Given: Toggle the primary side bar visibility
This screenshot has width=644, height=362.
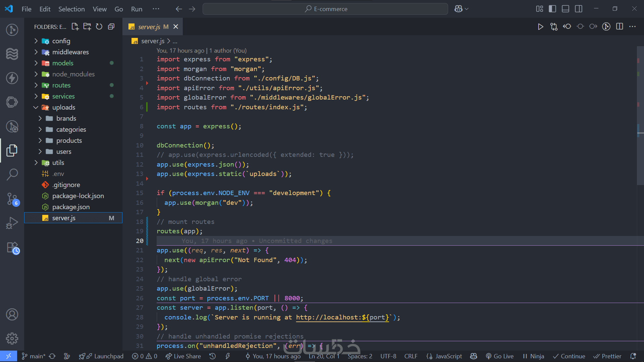Looking at the screenshot, I should click(x=552, y=9).
